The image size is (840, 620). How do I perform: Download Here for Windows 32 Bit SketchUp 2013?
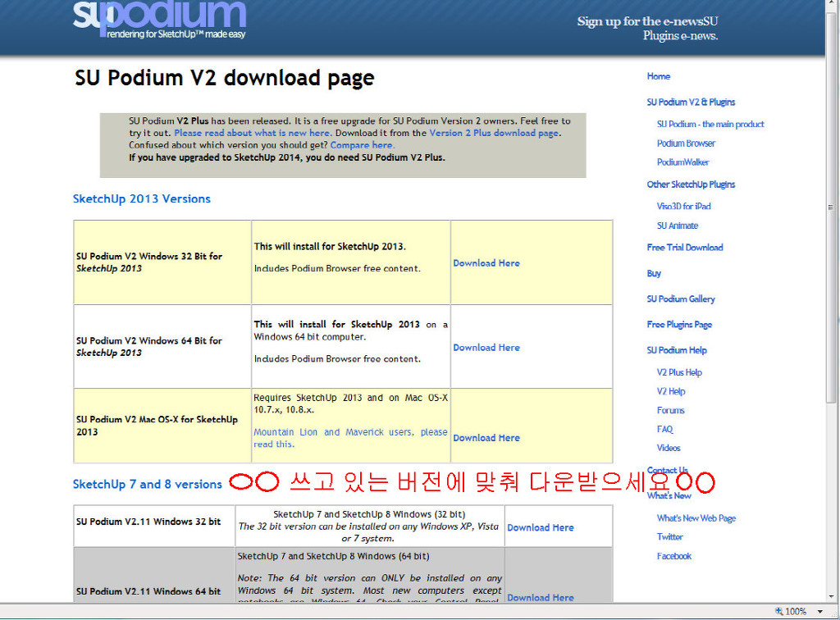tap(486, 263)
